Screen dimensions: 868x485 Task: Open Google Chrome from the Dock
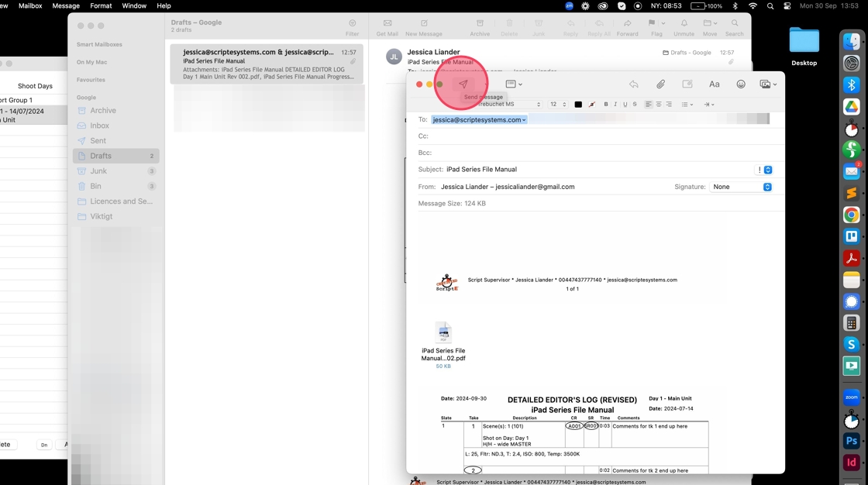[x=852, y=215]
